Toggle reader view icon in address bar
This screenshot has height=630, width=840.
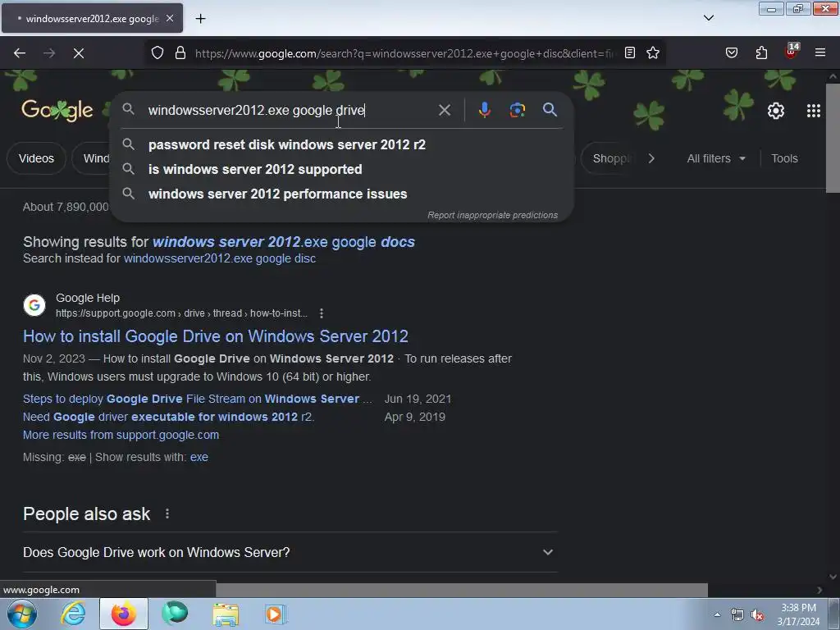pos(630,53)
